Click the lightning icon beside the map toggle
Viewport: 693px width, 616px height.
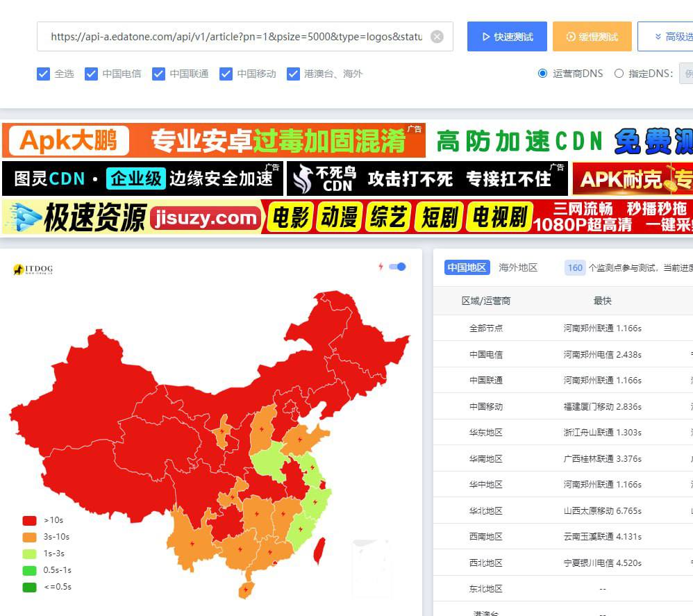pyautogui.click(x=381, y=267)
